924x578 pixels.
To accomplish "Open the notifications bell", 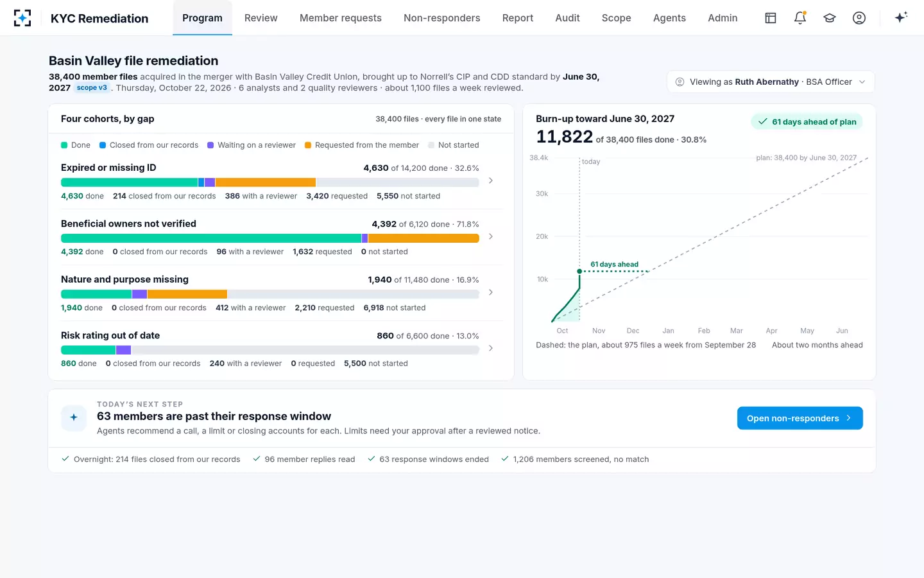I will pos(800,18).
